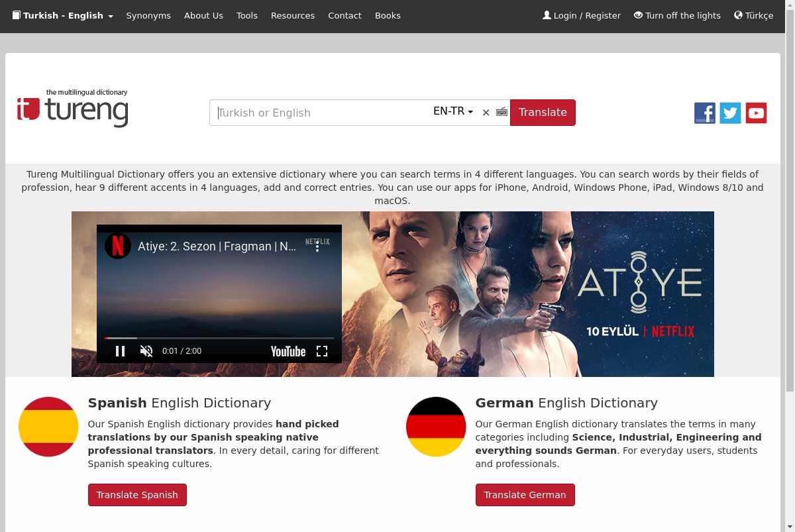Open the Books menu item
The image size is (795, 532).
(x=388, y=15)
